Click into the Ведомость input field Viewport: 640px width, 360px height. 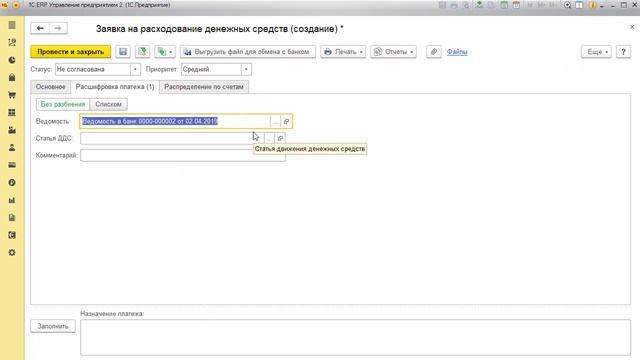176,122
